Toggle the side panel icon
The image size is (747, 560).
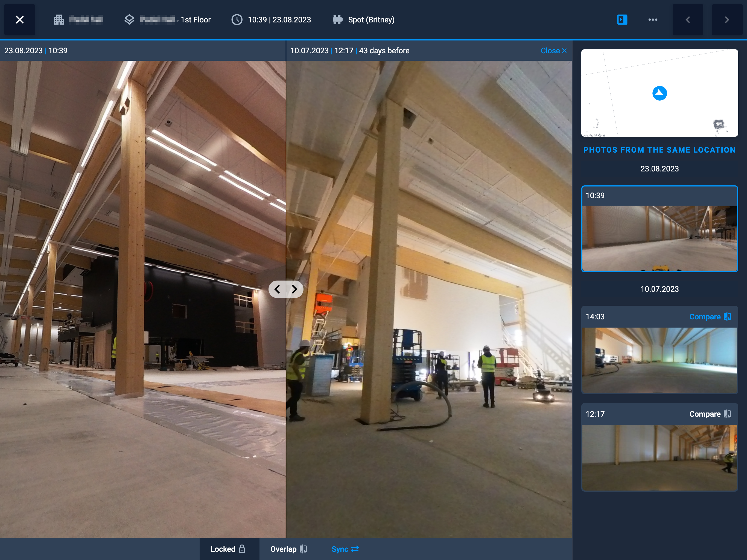622,20
